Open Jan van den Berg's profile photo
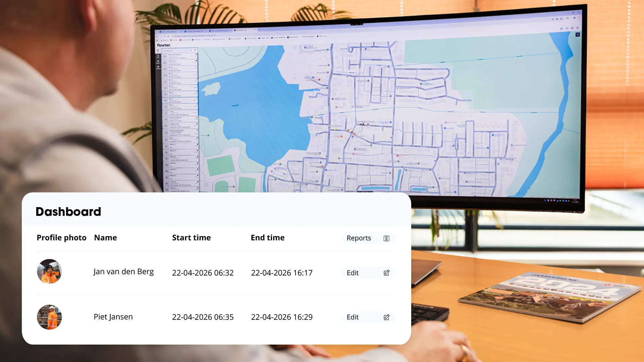This screenshot has width=644, height=362. pos(49,271)
